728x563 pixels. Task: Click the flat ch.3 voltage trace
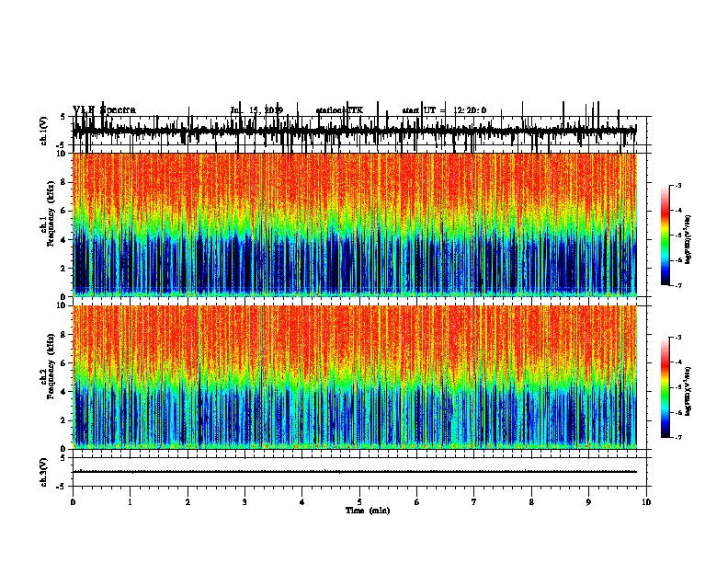355,472
